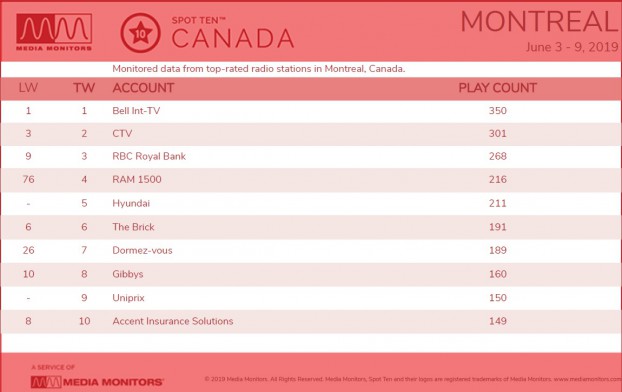Select the Bell Int-TV account row
This screenshot has height=392, width=622.
311,111
